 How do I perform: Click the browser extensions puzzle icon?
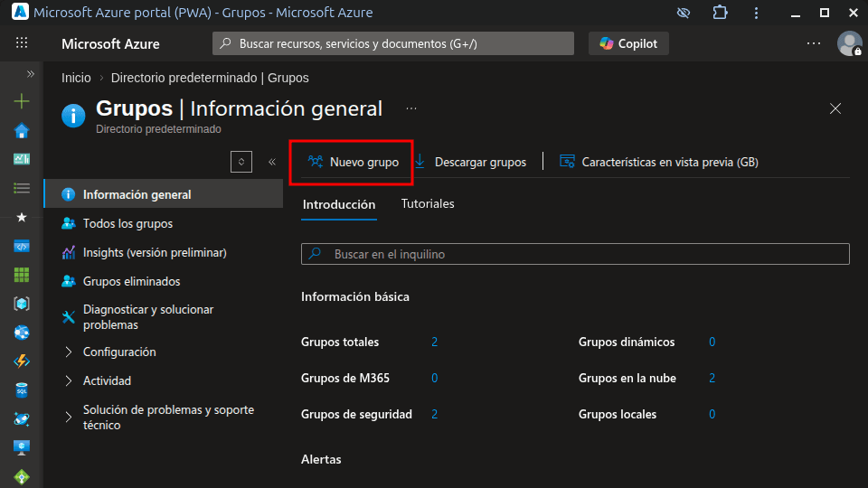720,13
